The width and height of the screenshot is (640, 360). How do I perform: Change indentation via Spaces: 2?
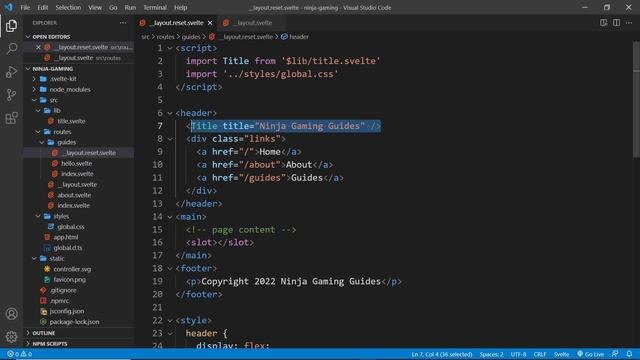pos(491,354)
